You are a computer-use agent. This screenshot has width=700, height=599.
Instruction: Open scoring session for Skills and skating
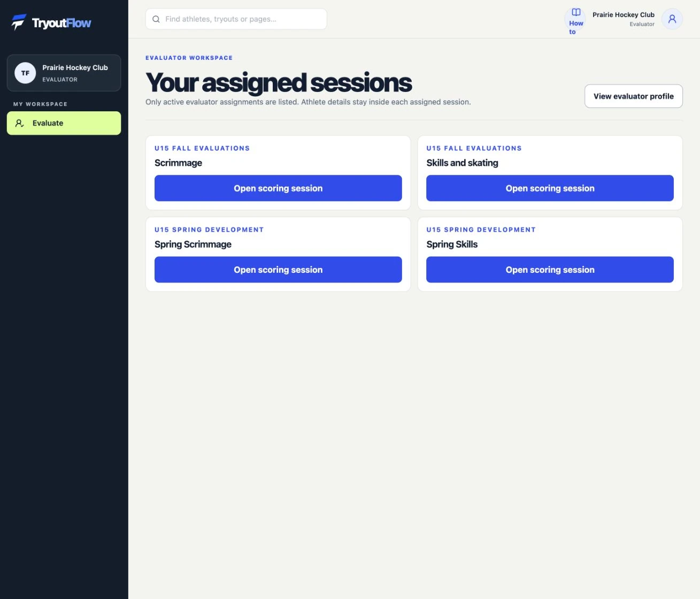[550, 188]
